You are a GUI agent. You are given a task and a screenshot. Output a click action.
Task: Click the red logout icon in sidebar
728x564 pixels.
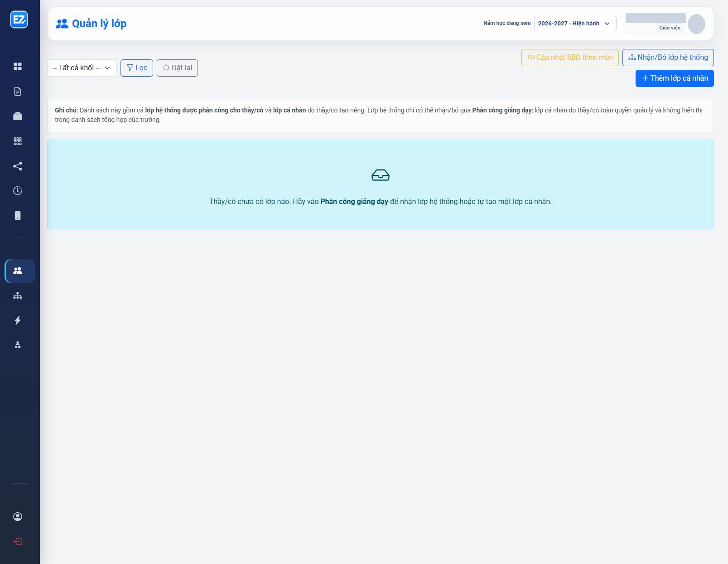pos(18,541)
